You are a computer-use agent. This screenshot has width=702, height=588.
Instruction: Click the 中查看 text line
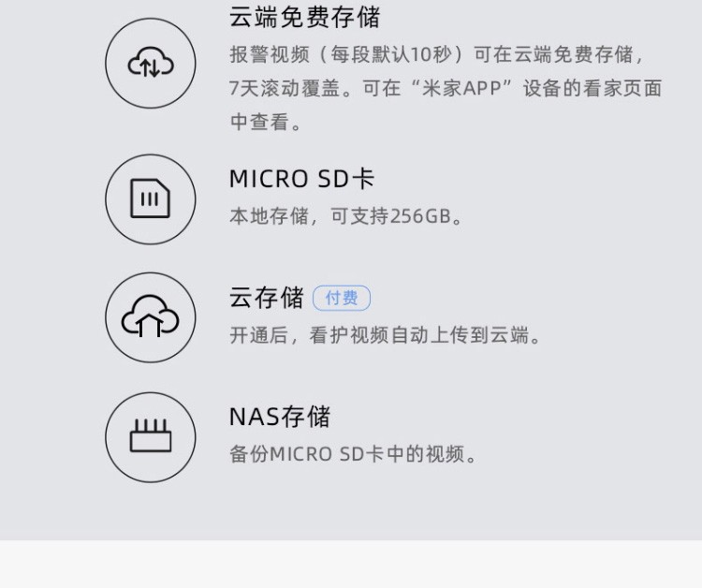tap(267, 122)
